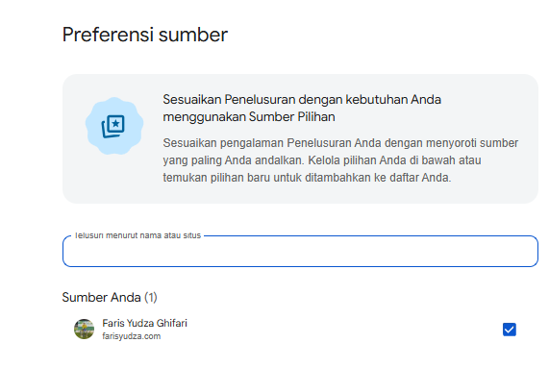Click the 'Telusuri menurut nama atau situs' label

point(137,235)
